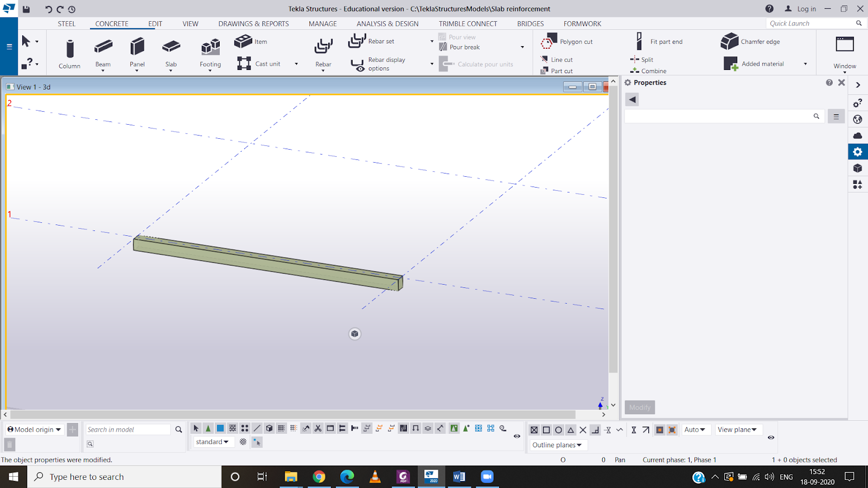This screenshot has height=488, width=868.
Task: Toggle the circle snap switch for center points
Action: 558,430
